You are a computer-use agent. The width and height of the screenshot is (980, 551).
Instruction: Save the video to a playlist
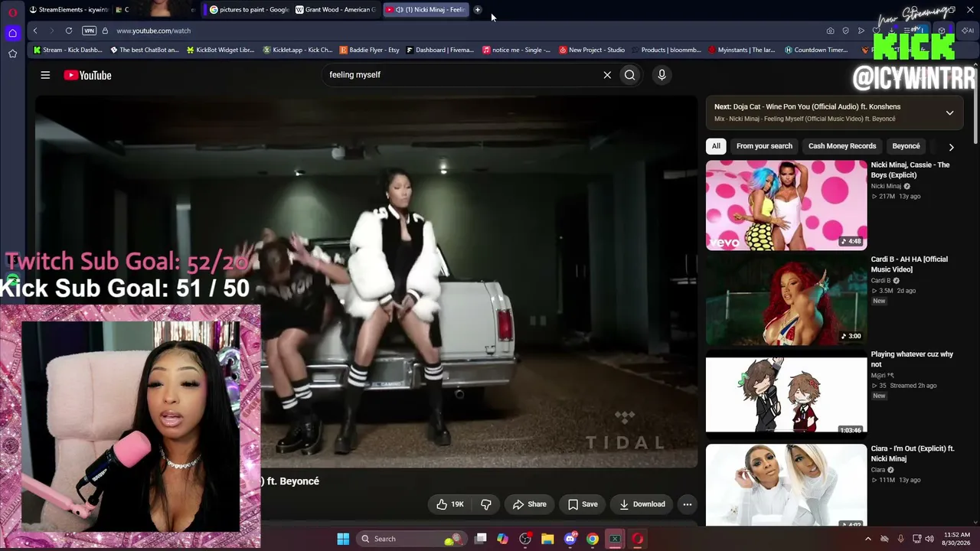pyautogui.click(x=583, y=504)
